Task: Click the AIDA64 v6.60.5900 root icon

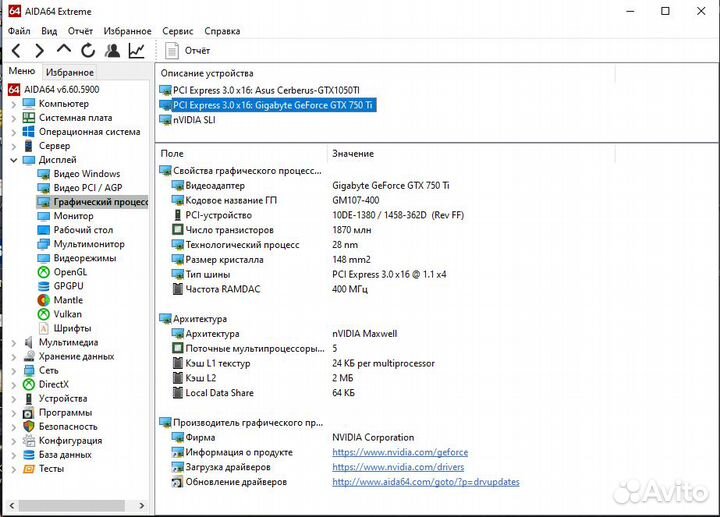Action: coord(14,90)
